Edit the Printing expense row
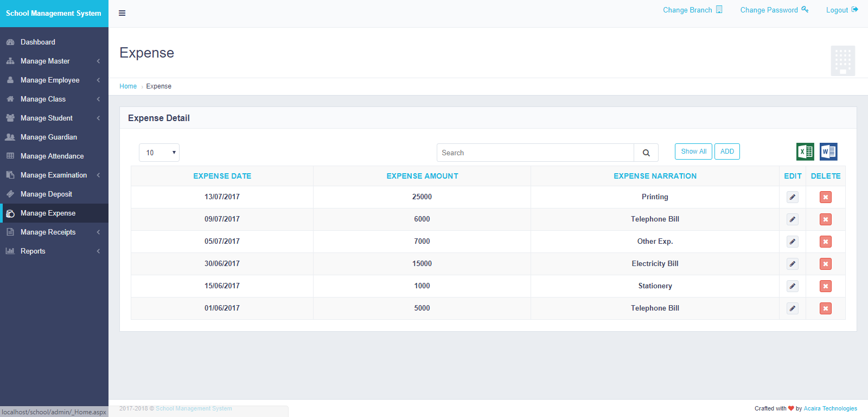The height and width of the screenshot is (417, 868). 793,197
